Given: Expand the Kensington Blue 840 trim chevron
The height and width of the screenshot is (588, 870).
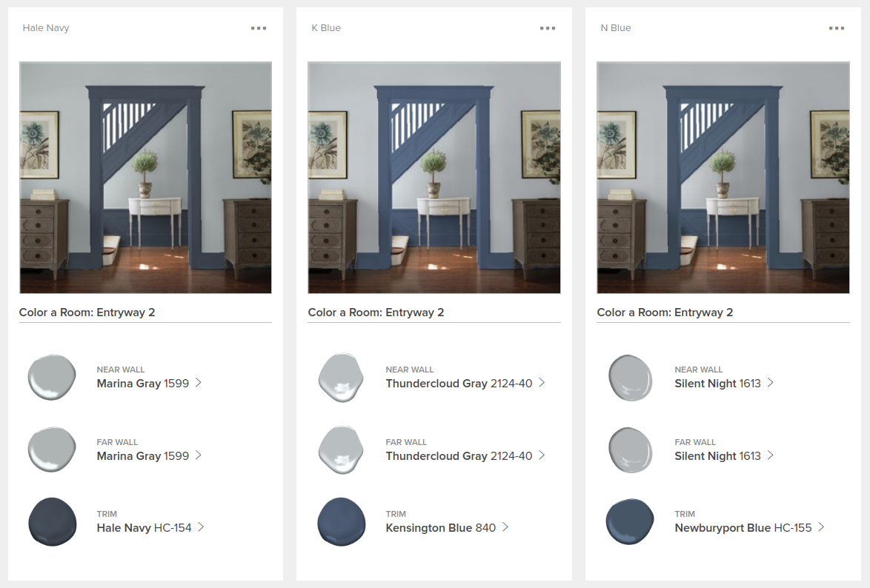Looking at the screenshot, I should [x=505, y=527].
